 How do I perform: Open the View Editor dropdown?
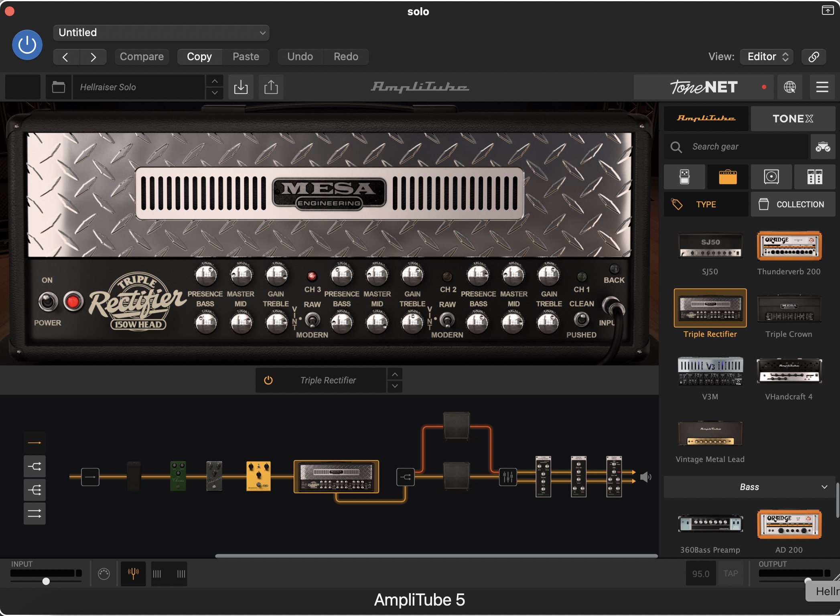pyautogui.click(x=767, y=57)
